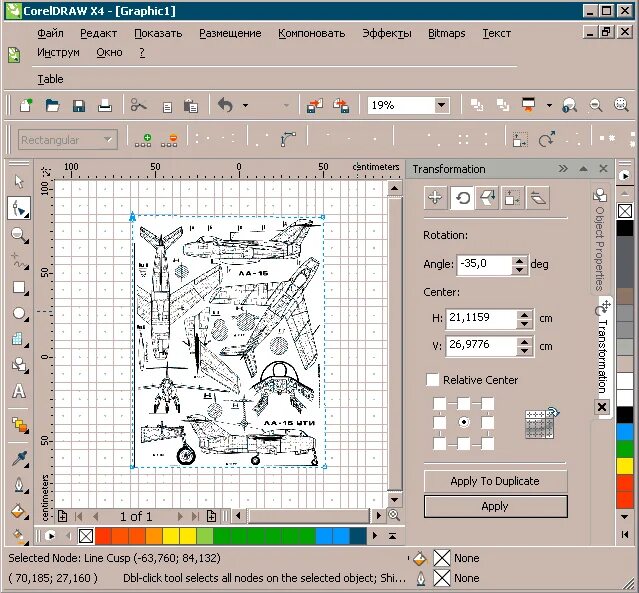639x593 pixels.
Task: Click the Apply button
Action: [495, 507]
